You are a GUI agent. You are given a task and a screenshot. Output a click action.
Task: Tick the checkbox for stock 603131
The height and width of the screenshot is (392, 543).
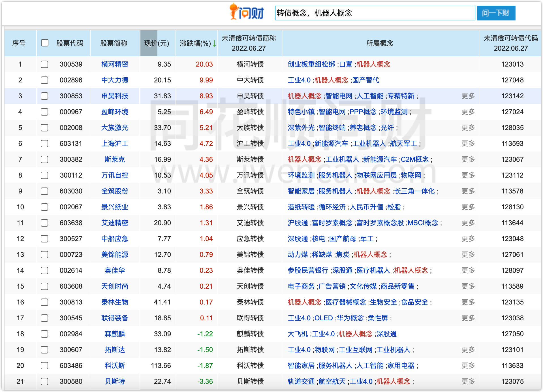pyautogui.click(x=44, y=144)
